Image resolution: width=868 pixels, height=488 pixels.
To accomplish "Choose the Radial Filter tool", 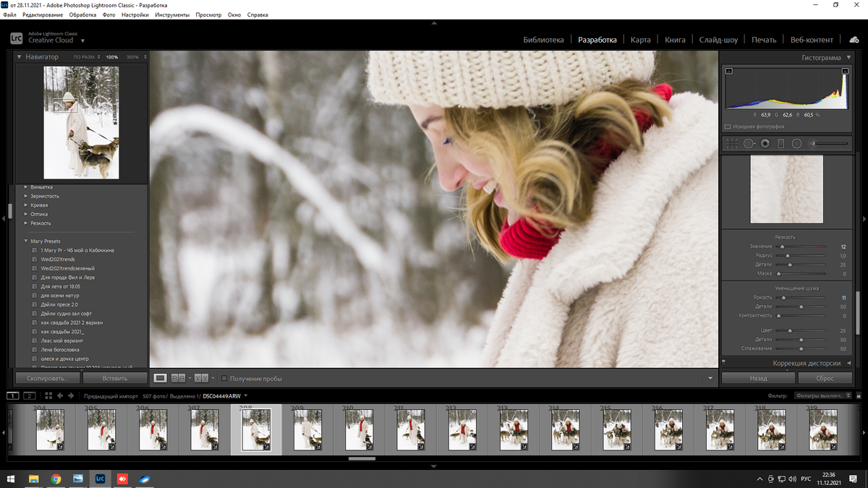I will click(796, 143).
